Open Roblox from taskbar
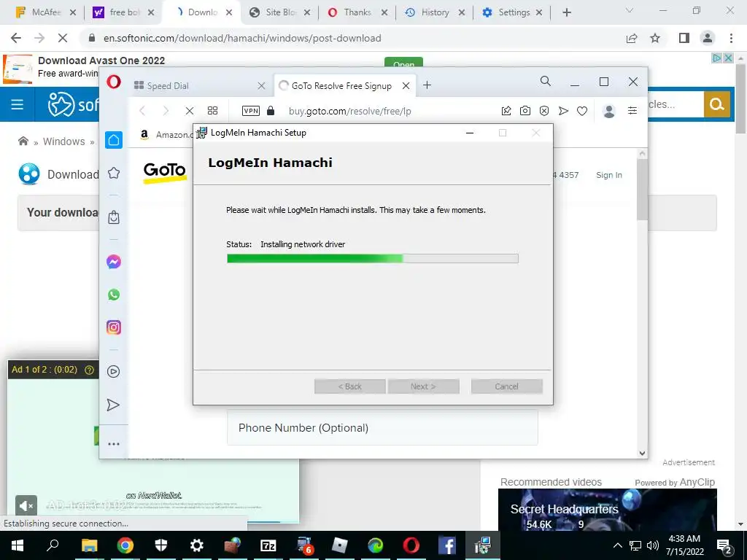Image resolution: width=747 pixels, height=560 pixels. point(340,545)
